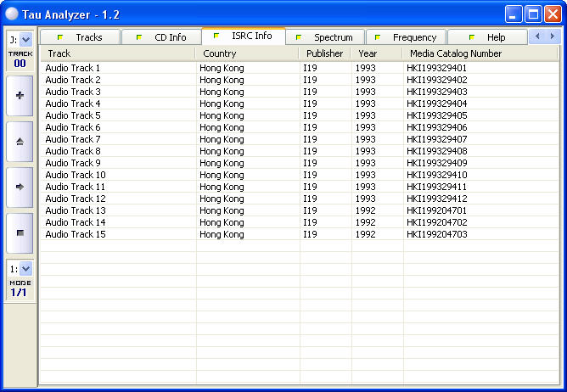Screen dimensions: 567x392
Task: Sort by the Country column header
Action: [246, 53]
